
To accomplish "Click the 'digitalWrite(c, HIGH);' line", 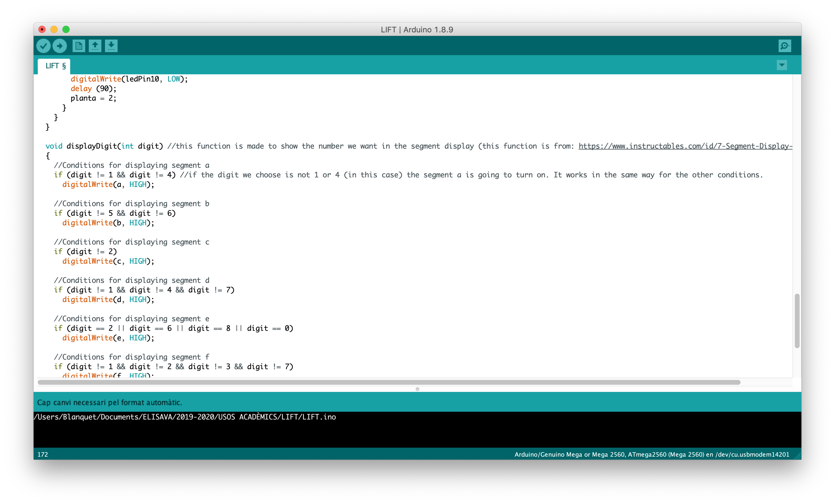I will (108, 261).
